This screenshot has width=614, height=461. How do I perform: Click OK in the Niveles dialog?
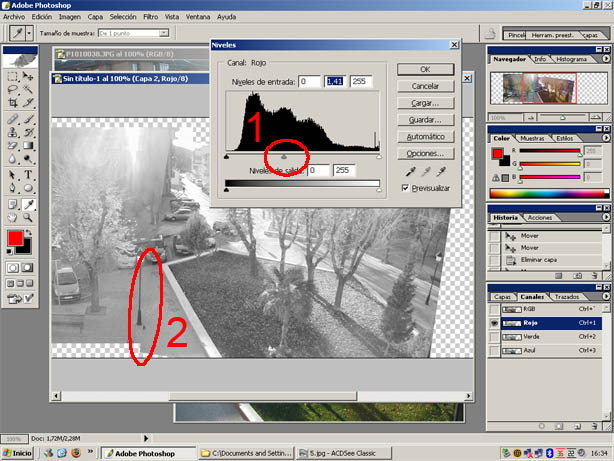pyautogui.click(x=426, y=69)
